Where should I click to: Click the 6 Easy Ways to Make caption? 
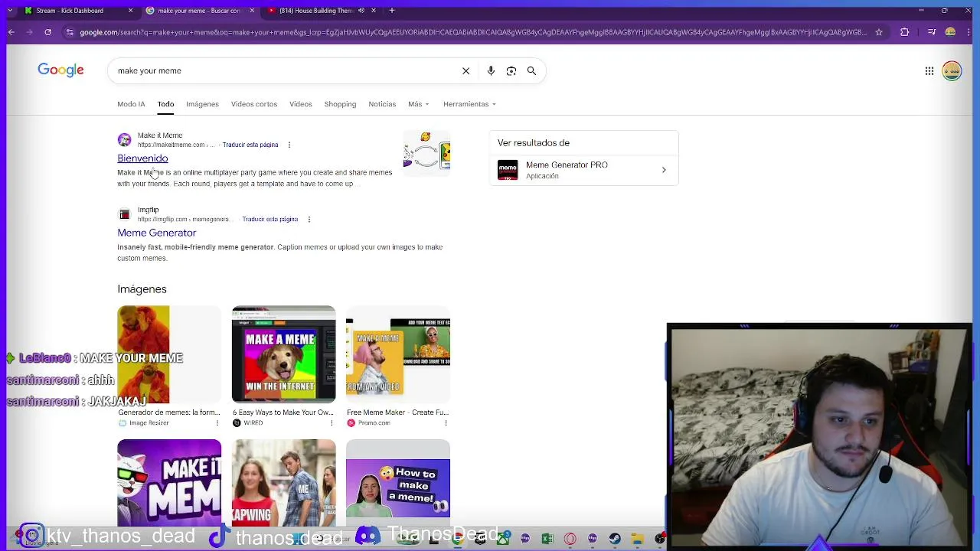tap(283, 412)
